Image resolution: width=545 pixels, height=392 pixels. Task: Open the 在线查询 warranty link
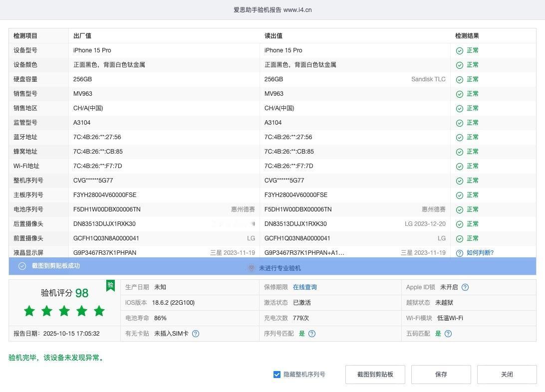(x=305, y=287)
